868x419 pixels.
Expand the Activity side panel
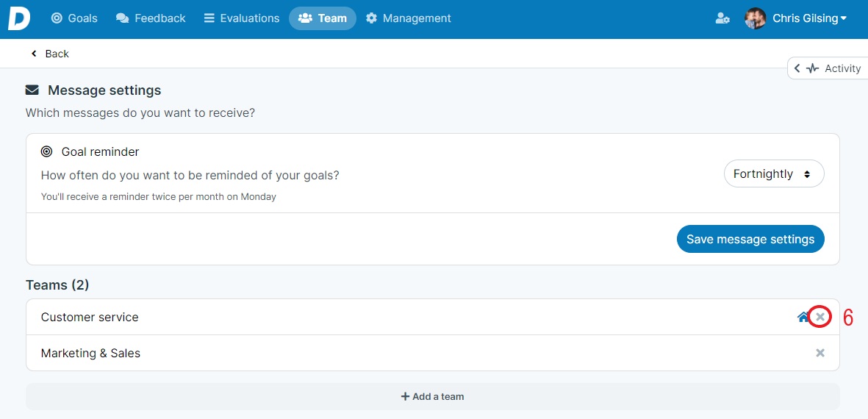(x=828, y=68)
